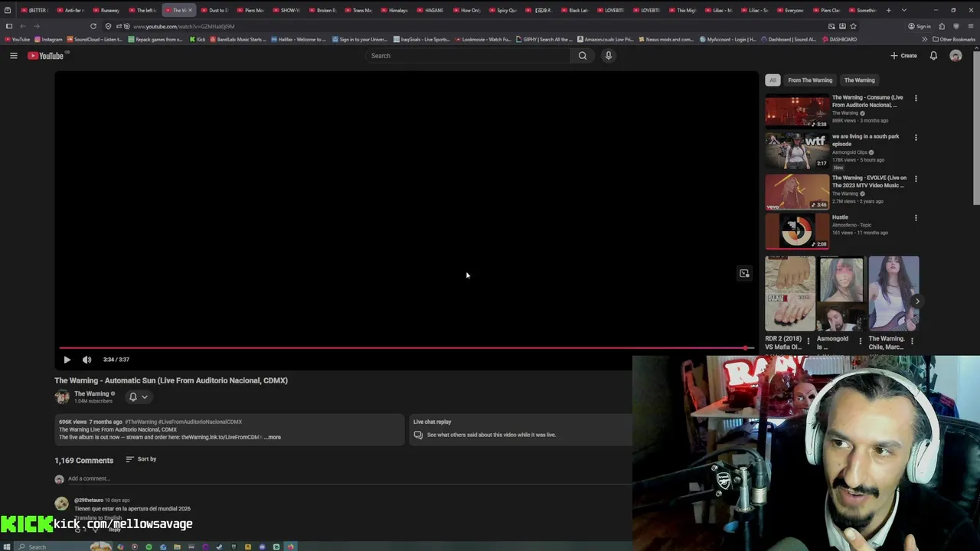Expand the subscription notification dropdown arrow
This screenshot has width=980, height=551.
[x=144, y=396]
